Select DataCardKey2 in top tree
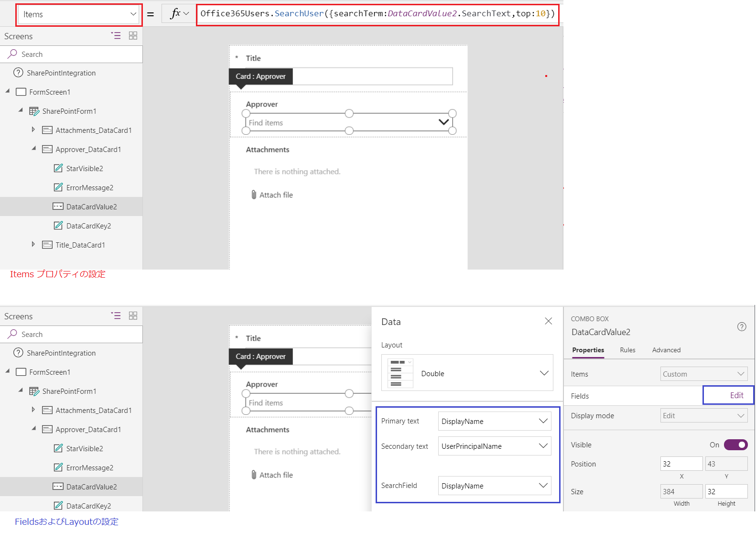The width and height of the screenshot is (756, 542). (x=88, y=226)
